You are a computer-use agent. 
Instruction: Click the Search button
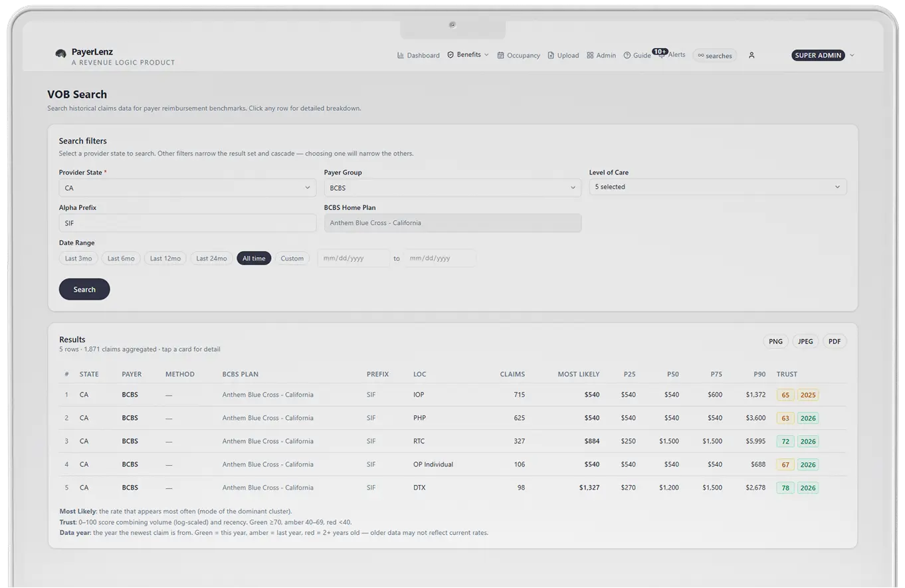[84, 289]
